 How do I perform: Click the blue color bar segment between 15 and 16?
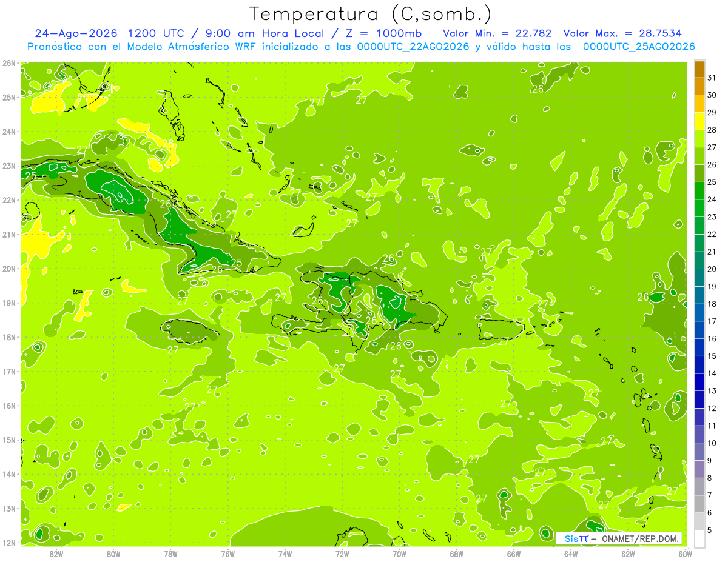coord(699,347)
